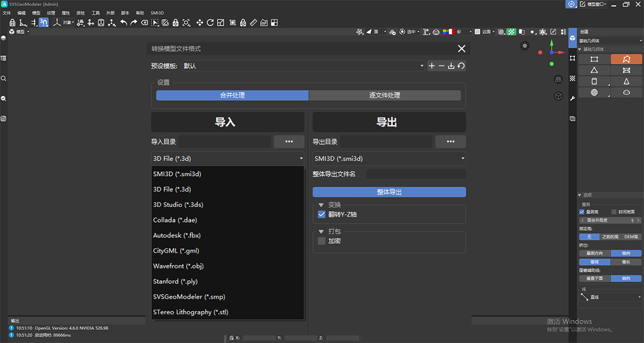Collapse the import format 3D File dropdown

pos(228,159)
